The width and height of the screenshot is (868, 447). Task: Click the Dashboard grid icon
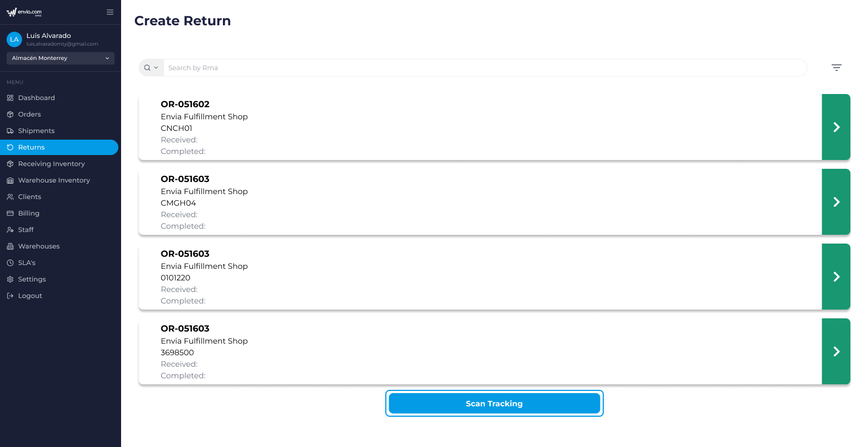tap(10, 98)
